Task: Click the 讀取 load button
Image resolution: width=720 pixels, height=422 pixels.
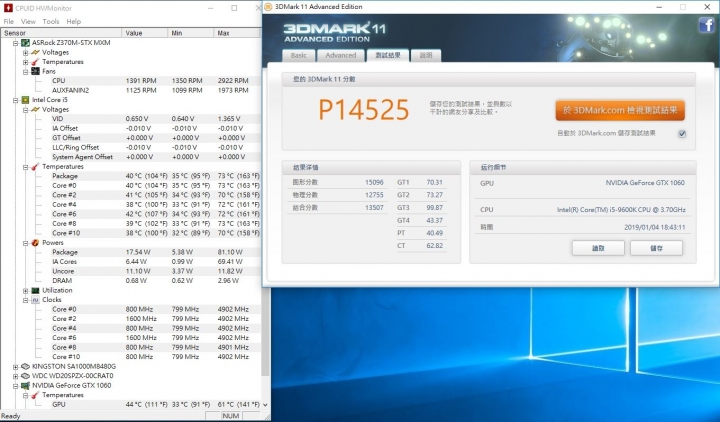Action: (x=598, y=248)
